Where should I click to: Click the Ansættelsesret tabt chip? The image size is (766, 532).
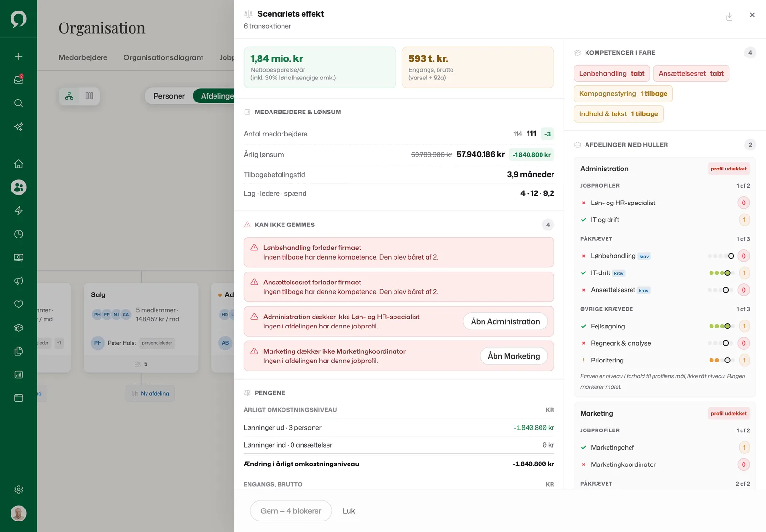click(x=691, y=74)
